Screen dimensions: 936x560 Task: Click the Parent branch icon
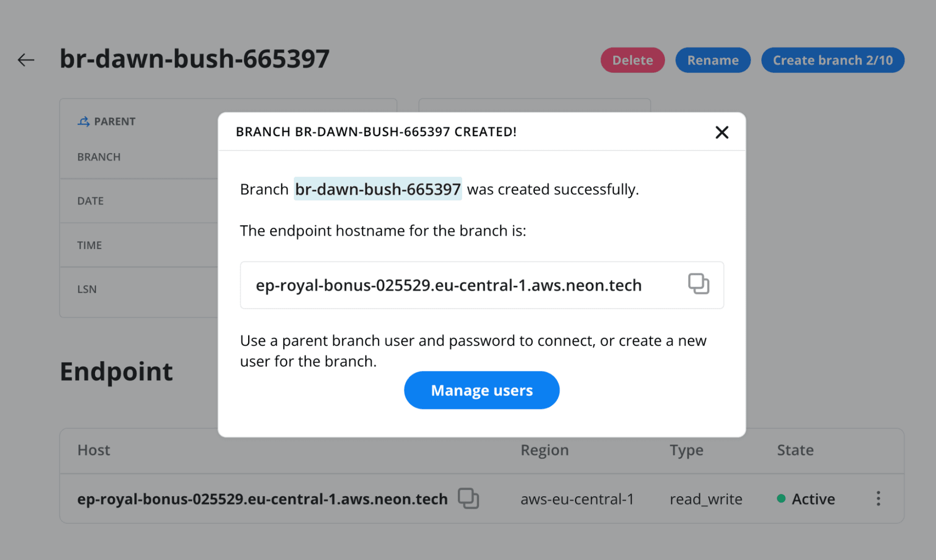click(83, 121)
